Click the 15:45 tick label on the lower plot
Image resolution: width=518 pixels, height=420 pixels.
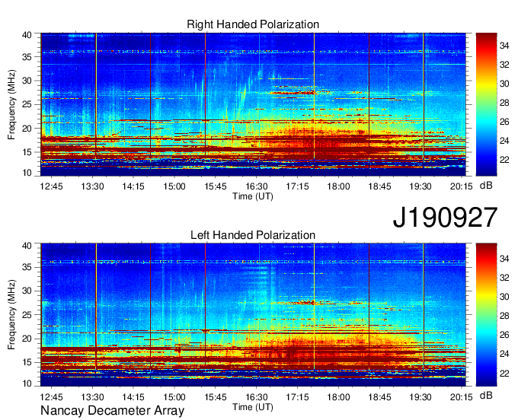click(216, 397)
